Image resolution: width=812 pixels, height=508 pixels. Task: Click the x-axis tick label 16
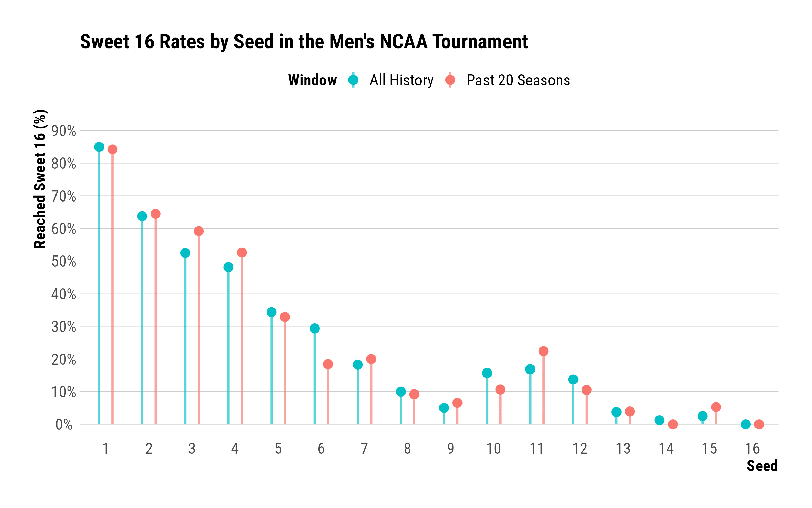[752, 449]
